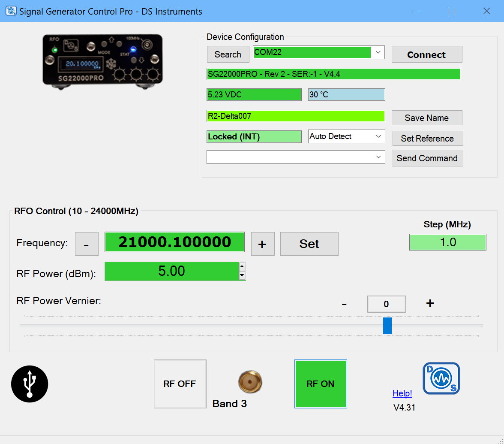Search for connected devices

pos(228,54)
